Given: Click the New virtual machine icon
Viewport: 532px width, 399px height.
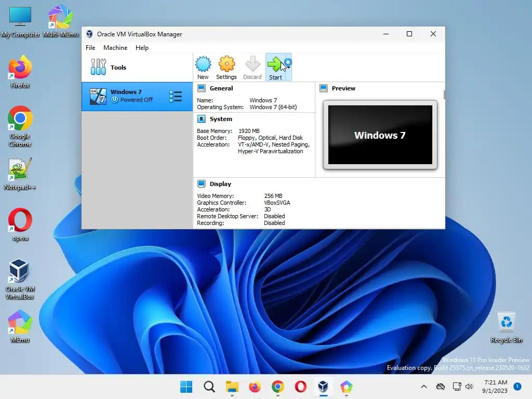Looking at the screenshot, I should tap(203, 67).
